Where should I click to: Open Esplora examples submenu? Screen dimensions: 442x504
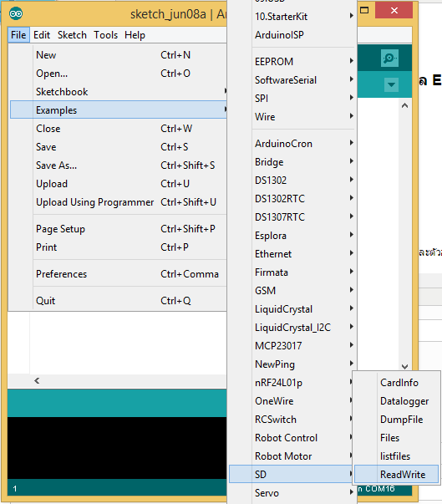tap(292, 236)
